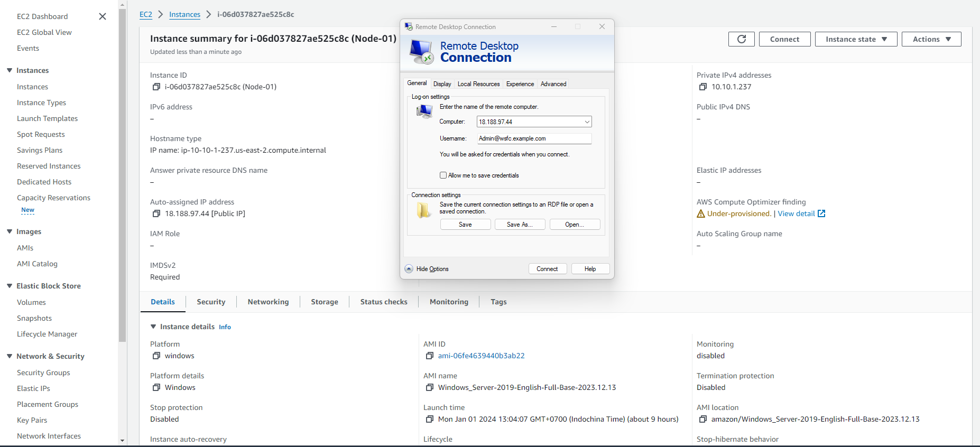Open the ami-06fe4639440b3ab22 link
Viewport: 980px width, 447px height.
click(x=481, y=356)
